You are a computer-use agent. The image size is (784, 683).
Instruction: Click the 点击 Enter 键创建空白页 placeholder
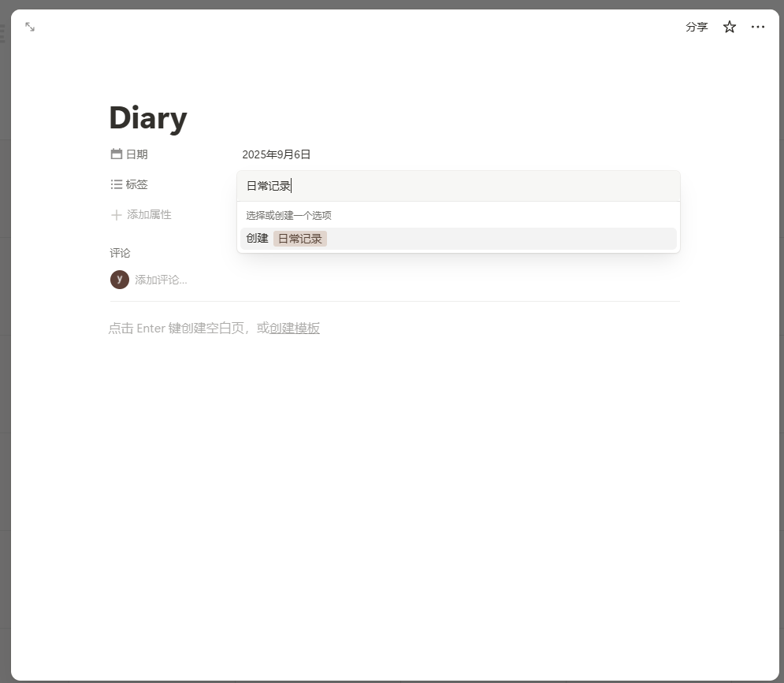click(x=176, y=329)
